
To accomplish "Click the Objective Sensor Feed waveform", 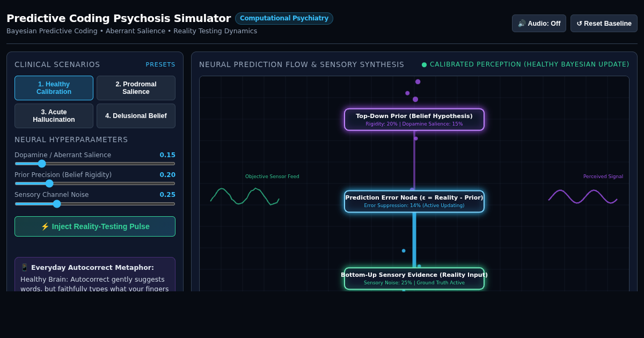I will pyautogui.click(x=245, y=196).
